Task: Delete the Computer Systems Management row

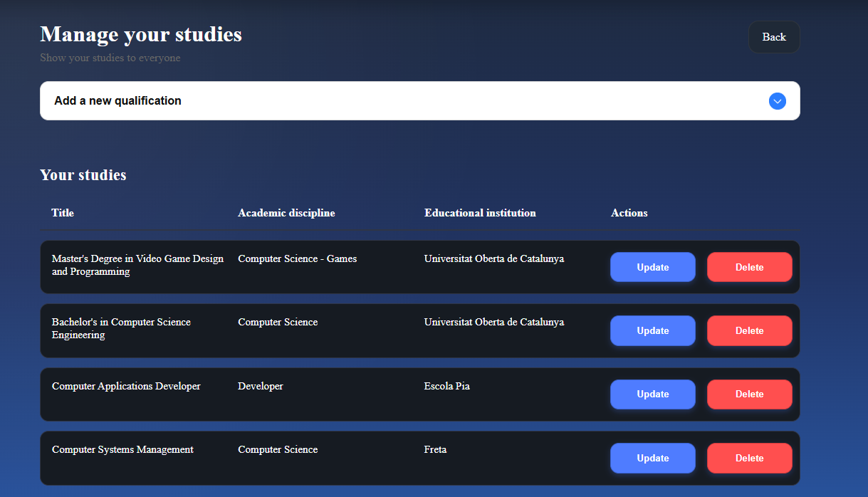Action: (750, 458)
